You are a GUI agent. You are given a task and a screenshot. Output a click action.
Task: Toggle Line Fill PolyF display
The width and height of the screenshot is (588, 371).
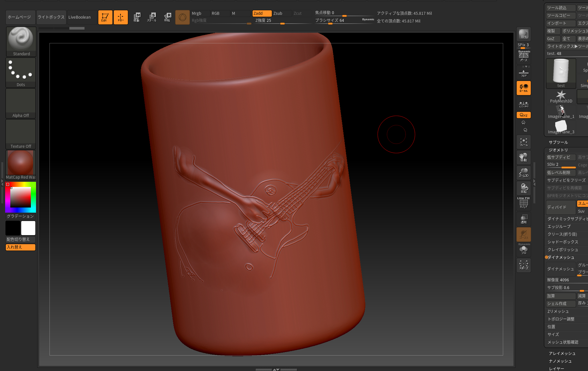pos(523,203)
